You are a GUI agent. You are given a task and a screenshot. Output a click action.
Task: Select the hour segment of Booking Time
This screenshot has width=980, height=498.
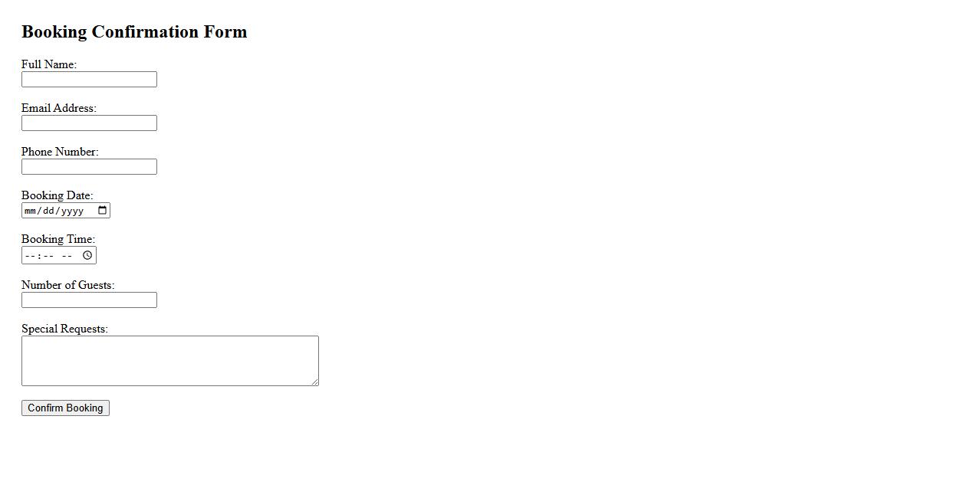[29, 255]
